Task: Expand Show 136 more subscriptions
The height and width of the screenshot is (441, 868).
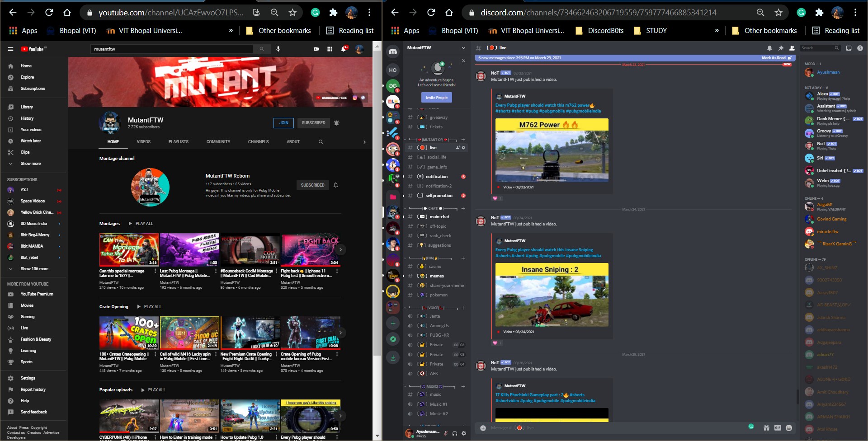Action: coord(34,269)
